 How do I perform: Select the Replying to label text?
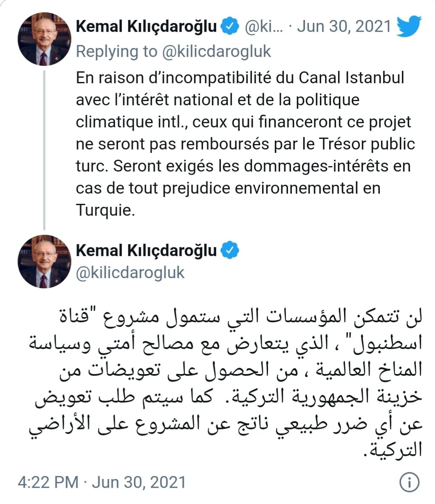pos(114,51)
